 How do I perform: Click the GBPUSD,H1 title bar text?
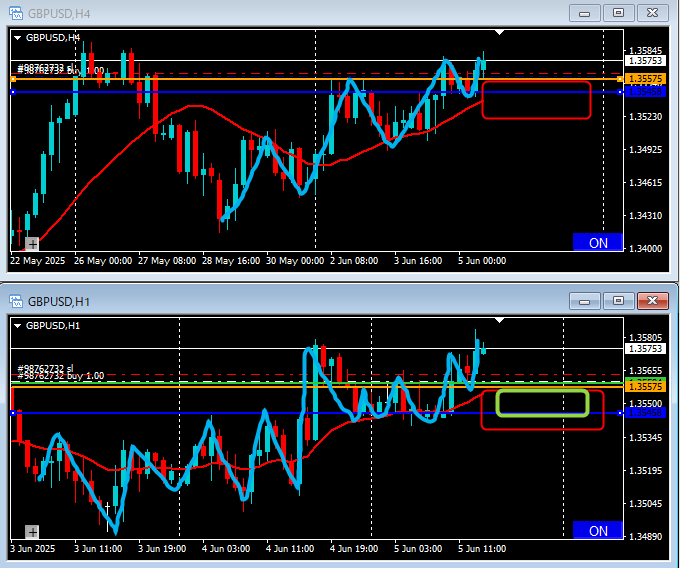pos(59,301)
